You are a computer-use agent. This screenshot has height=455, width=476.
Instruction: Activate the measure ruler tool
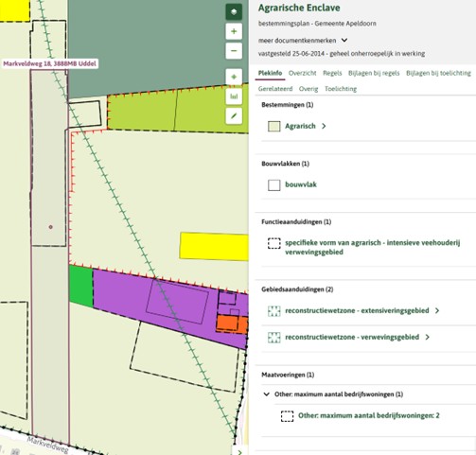[234, 96]
